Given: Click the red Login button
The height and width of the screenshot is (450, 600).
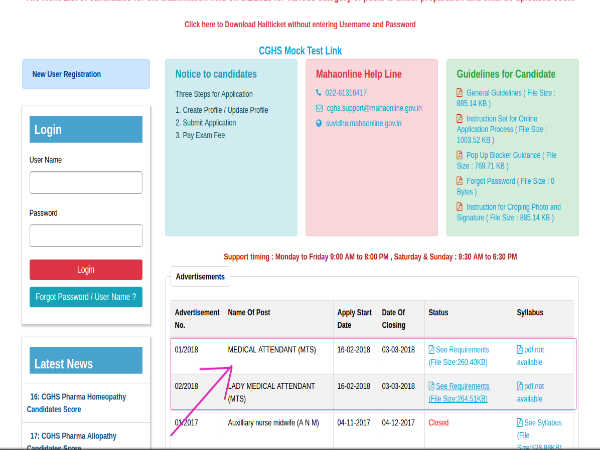Looking at the screenshot, I should tap(86, 270).
